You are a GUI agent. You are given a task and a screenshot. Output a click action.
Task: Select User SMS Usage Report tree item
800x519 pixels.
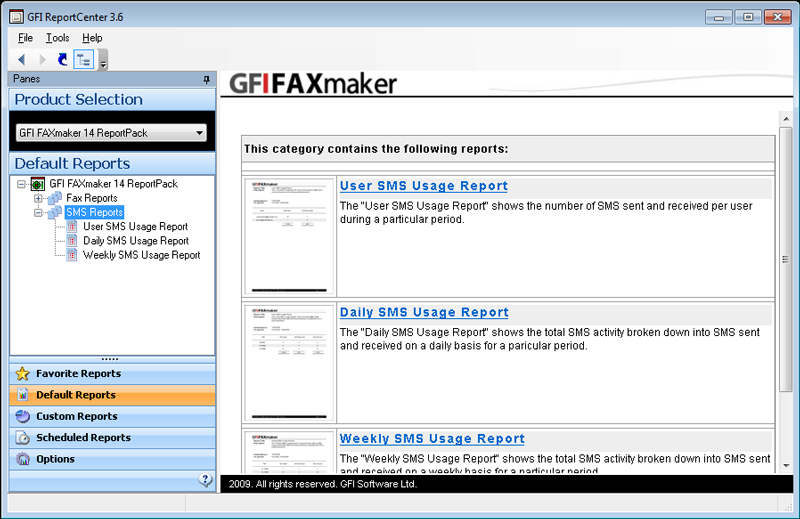(x=135, y=227)
